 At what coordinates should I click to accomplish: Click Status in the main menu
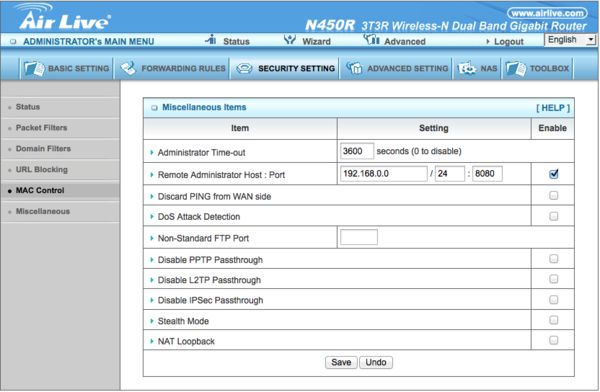pyautogui.click(x=236, y=41)
